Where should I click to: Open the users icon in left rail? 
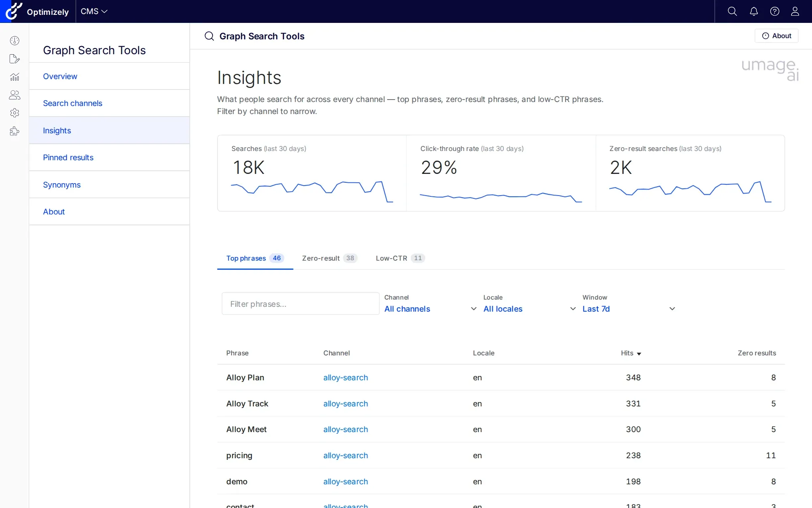(x=14, y=95)
